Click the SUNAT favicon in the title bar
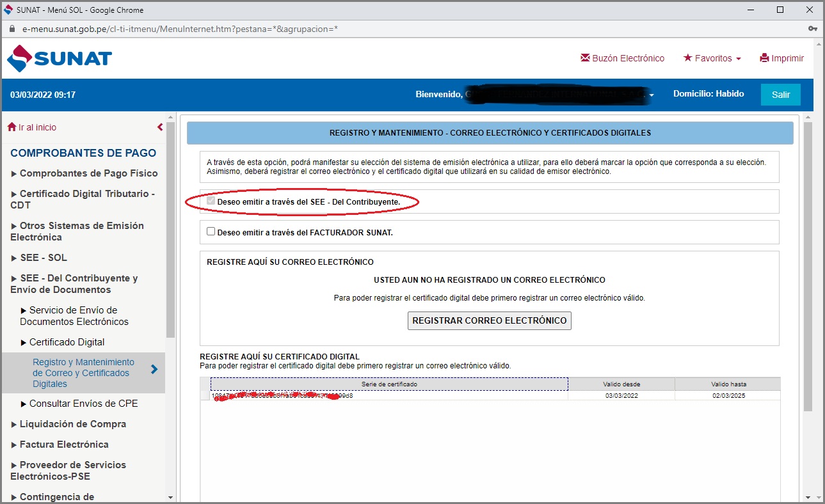This screenshot has width=825, height=504. [x=8, y=10]
